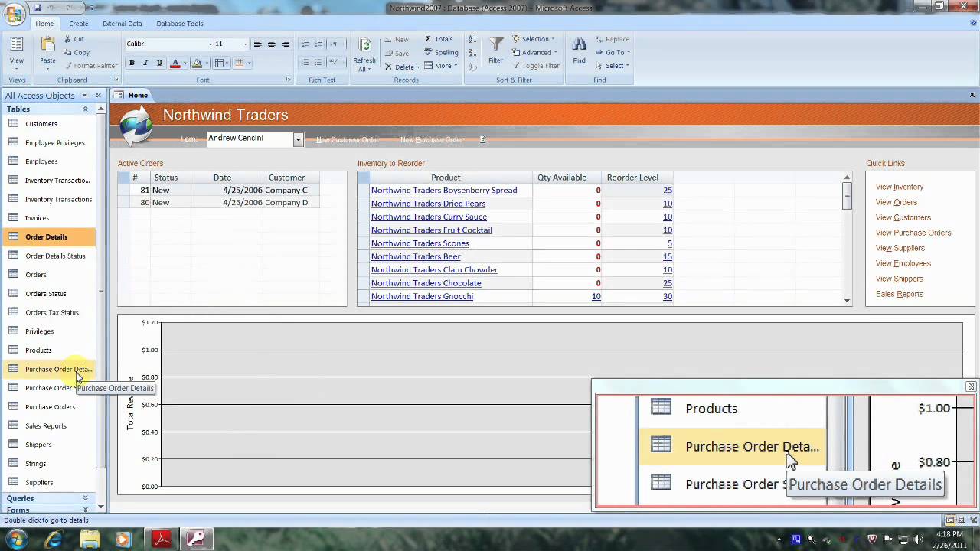
Task: Open the Office button menu
Action: coord(13,14)
